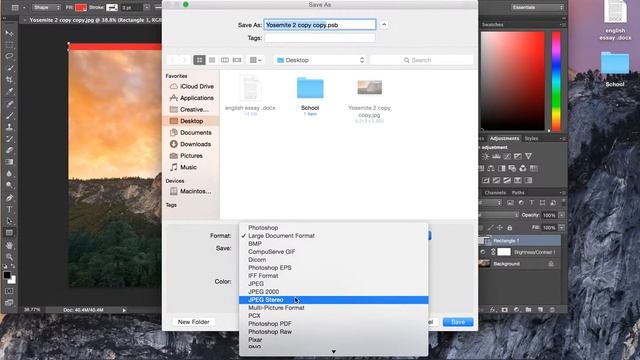Screen dimensions: 640x360
Task: Click the foreground color swatch in toolbar
Action: (7, 275)
